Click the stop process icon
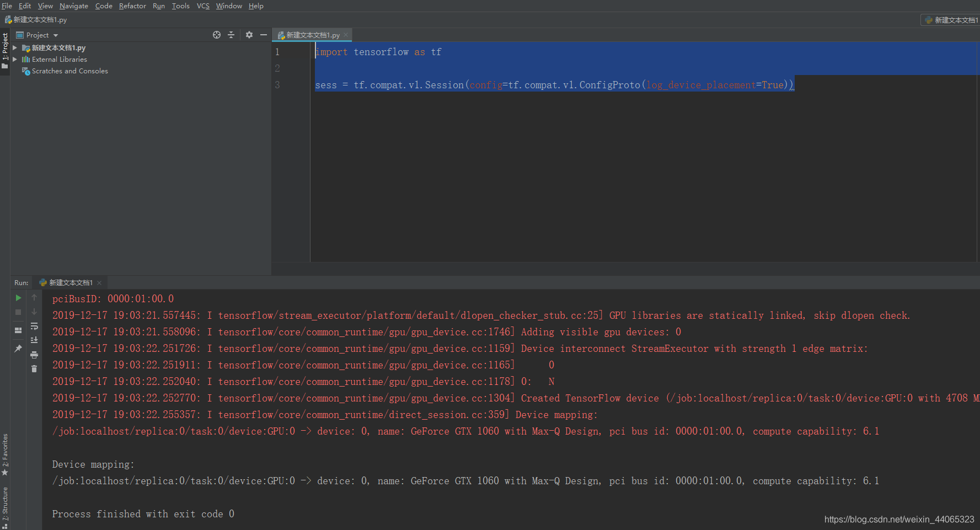 click(18, 312)
